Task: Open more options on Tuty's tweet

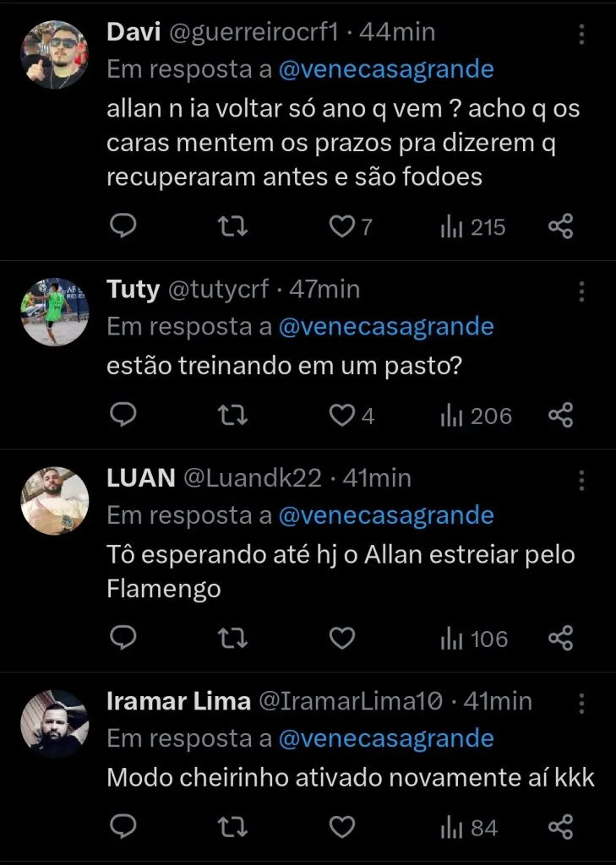Action: click(x=581, y=291)
